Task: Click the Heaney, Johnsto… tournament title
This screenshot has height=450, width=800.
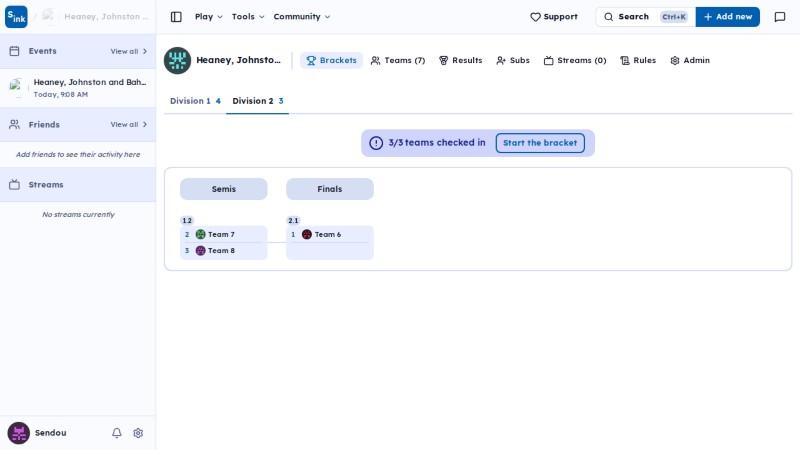Action: tap(238, 60)
